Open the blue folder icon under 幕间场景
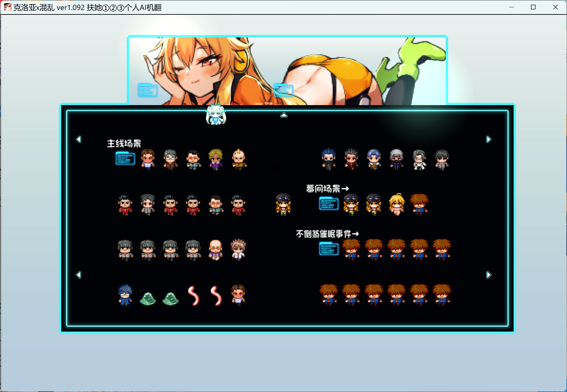Image resolution: width=567 pixels, height=392 pixels. click(x=329, y=204)
